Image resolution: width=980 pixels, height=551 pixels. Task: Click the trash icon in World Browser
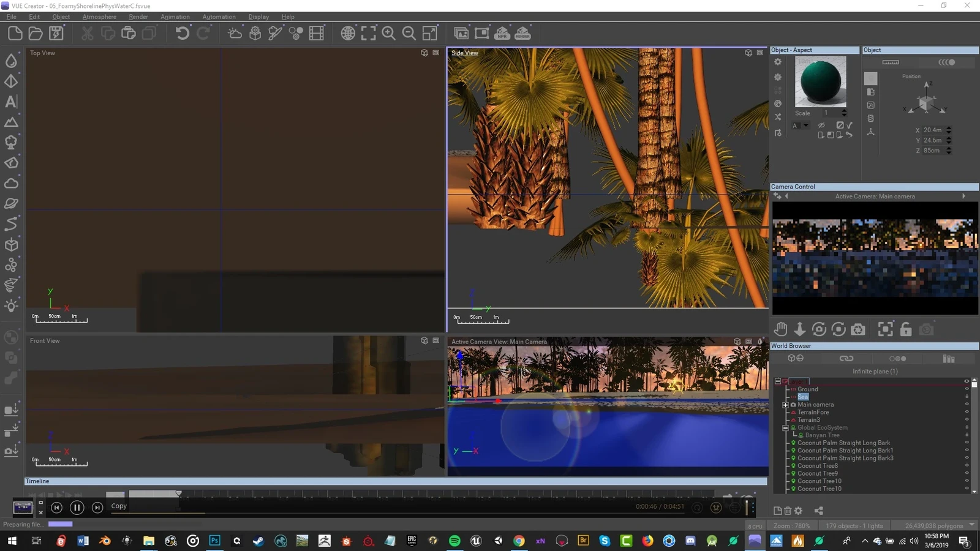(x=788, y=511)
